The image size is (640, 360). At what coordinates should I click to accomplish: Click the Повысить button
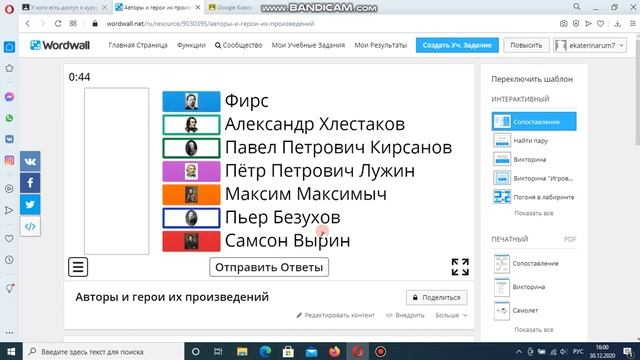(x=526, y=45)
